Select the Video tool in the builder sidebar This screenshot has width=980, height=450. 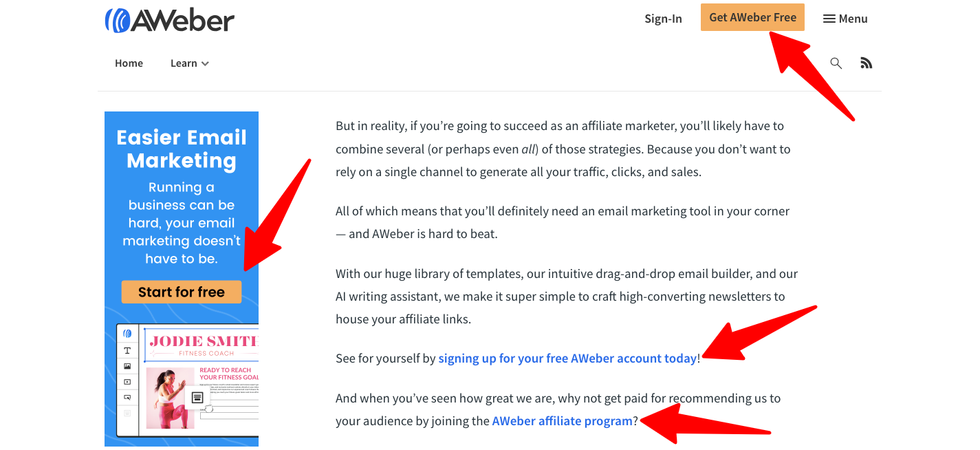(x=128, y=382)
